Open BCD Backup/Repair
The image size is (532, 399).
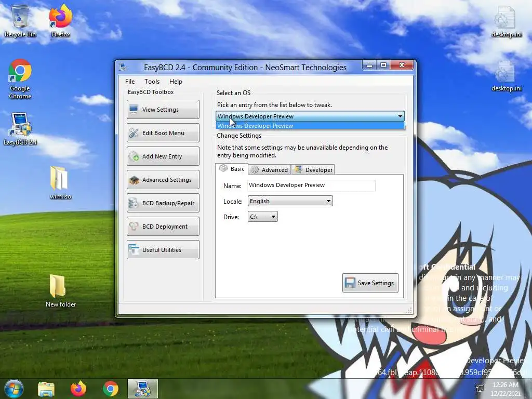[163, 203]
